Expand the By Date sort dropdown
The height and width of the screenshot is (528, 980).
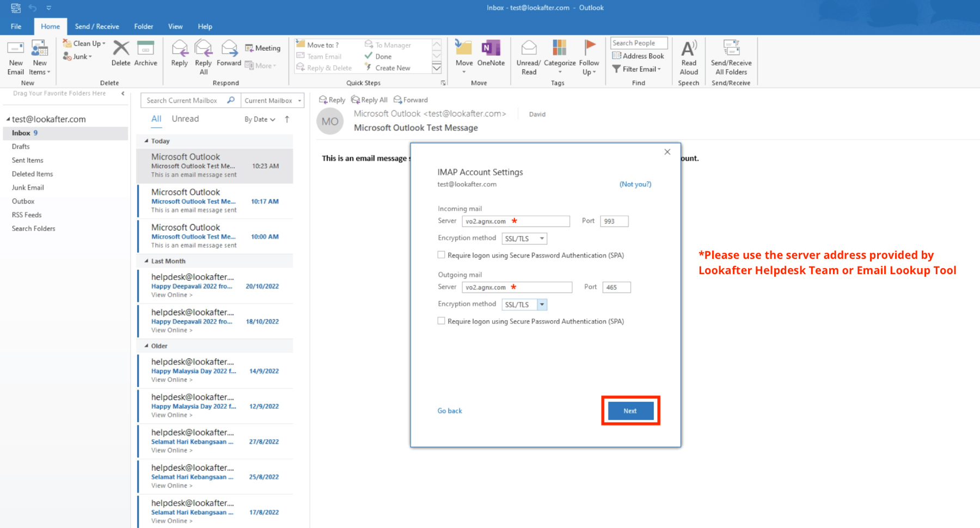pyautogui.click(x=260, y=119)
